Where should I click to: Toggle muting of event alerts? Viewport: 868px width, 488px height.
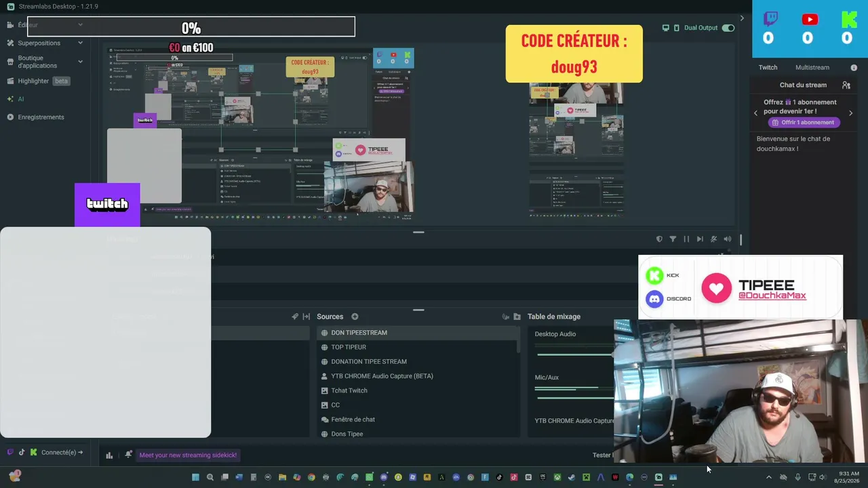tap(713, 239)
